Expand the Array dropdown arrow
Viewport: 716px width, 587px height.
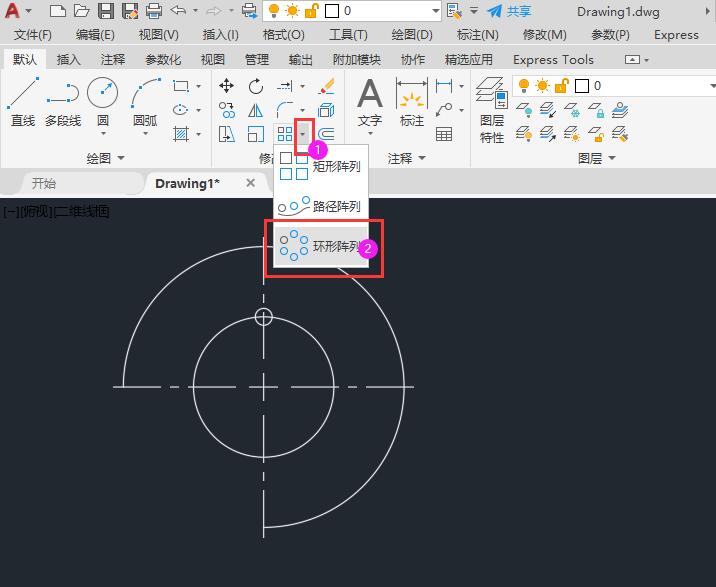303,134
